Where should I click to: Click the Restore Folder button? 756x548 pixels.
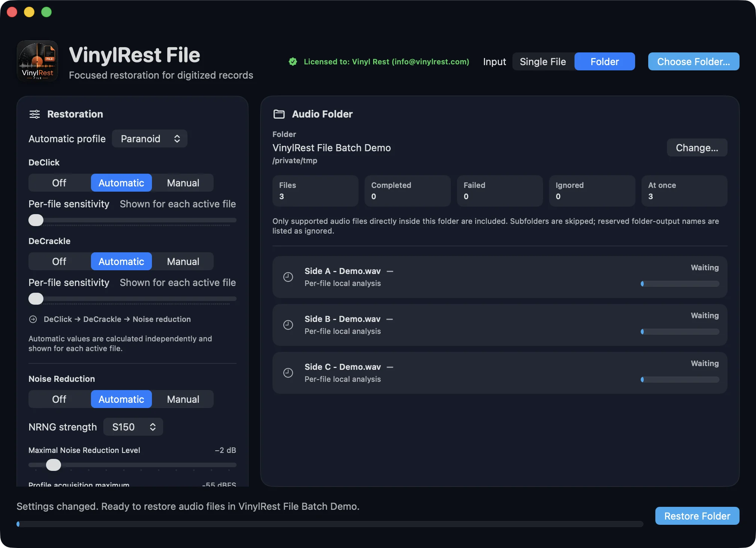[697, 516]
